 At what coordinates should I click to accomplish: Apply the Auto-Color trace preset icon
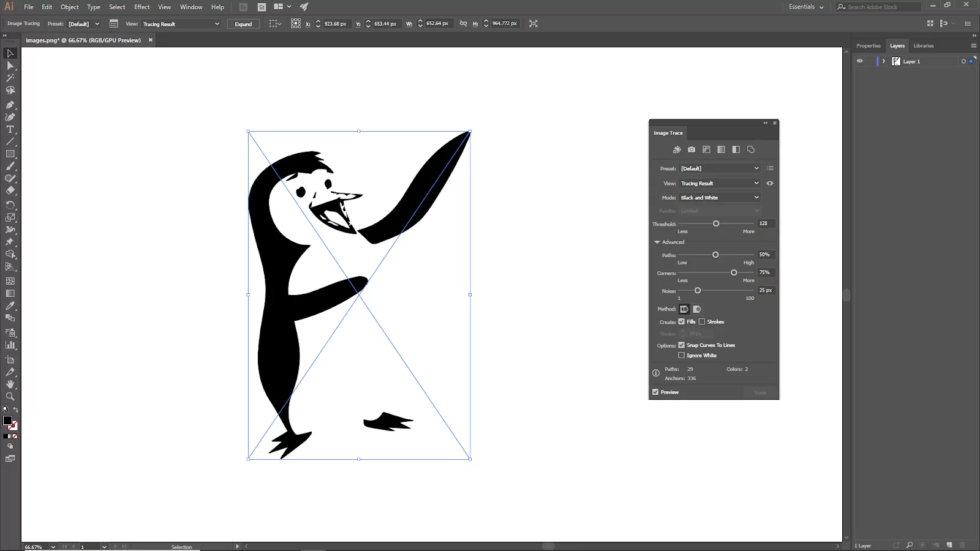tap(677, 149)
